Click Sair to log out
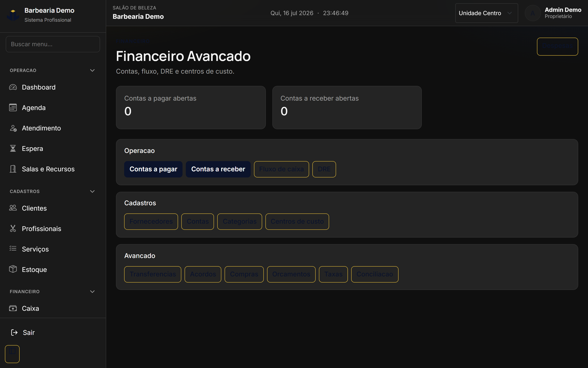The image size is (588, 368). click(53, 332)
